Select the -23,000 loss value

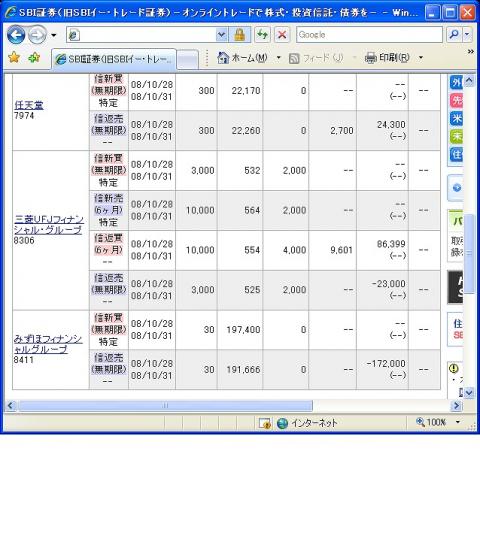389,284
